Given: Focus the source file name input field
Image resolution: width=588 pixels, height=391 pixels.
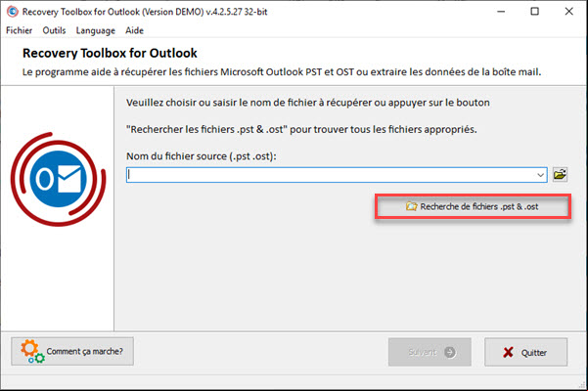Looking at the screenshot, I should pos(337,175).
